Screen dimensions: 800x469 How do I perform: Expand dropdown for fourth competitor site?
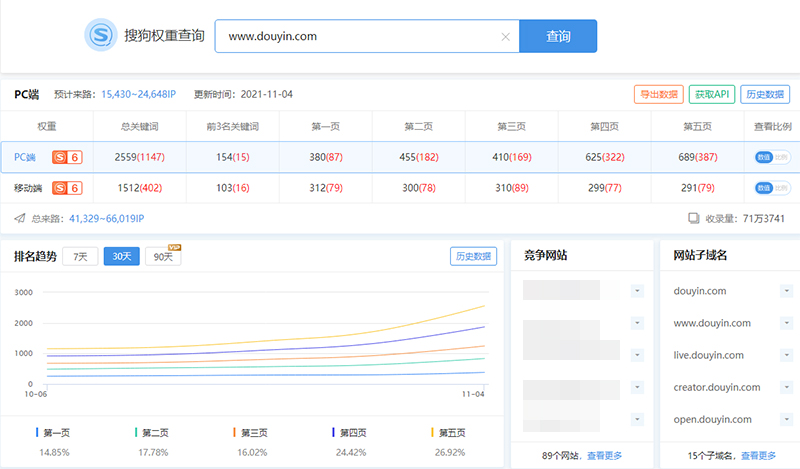(x=637, y=387)
